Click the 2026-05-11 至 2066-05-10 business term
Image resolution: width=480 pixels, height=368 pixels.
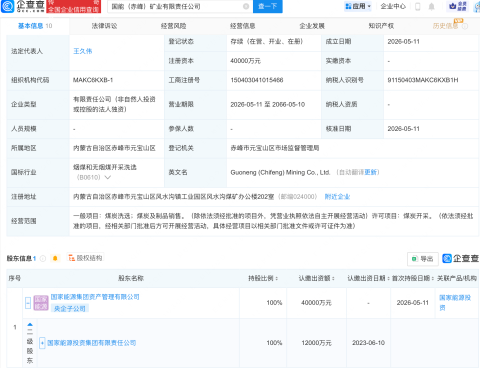268,104
